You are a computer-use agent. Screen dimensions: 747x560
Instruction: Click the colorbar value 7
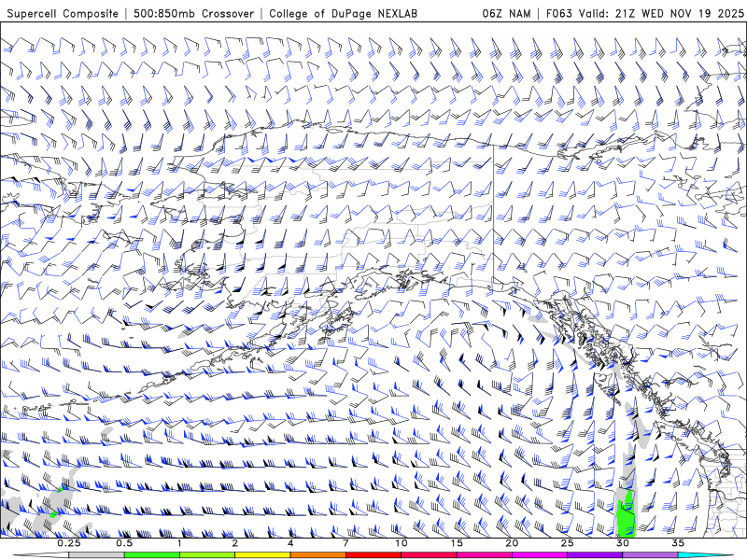pos(345,543)
